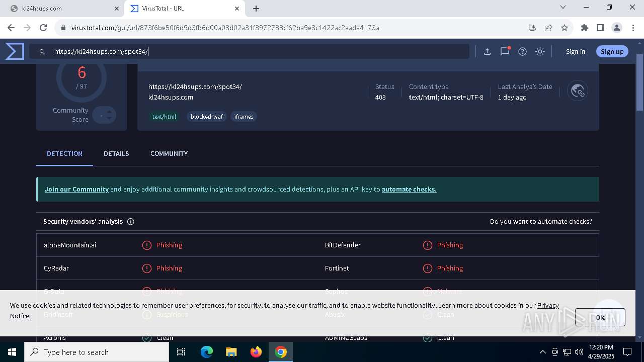Click the Sign in link
Screen dimensions: 644x362
(576, 52)
